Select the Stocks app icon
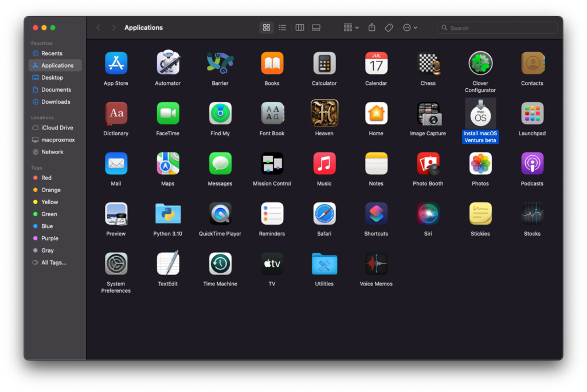Image resolution: width=587 pixels, height=392 pixels. coord(533,213)
